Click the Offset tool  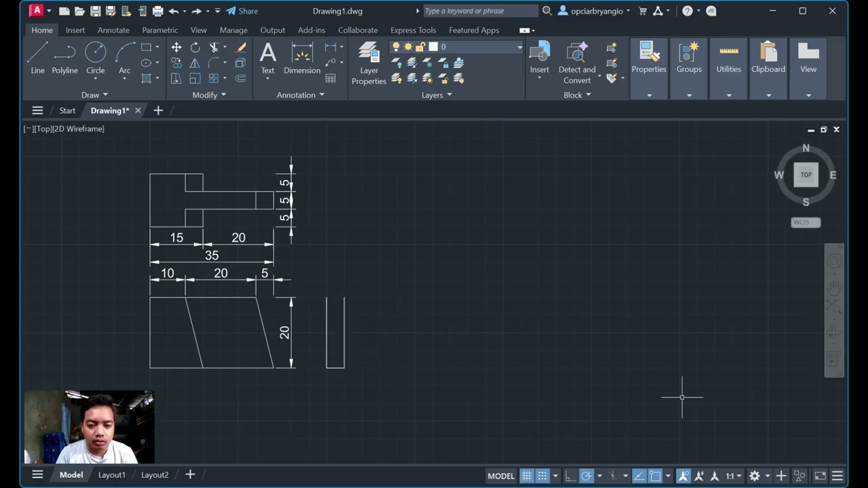(x=241, y=79)
